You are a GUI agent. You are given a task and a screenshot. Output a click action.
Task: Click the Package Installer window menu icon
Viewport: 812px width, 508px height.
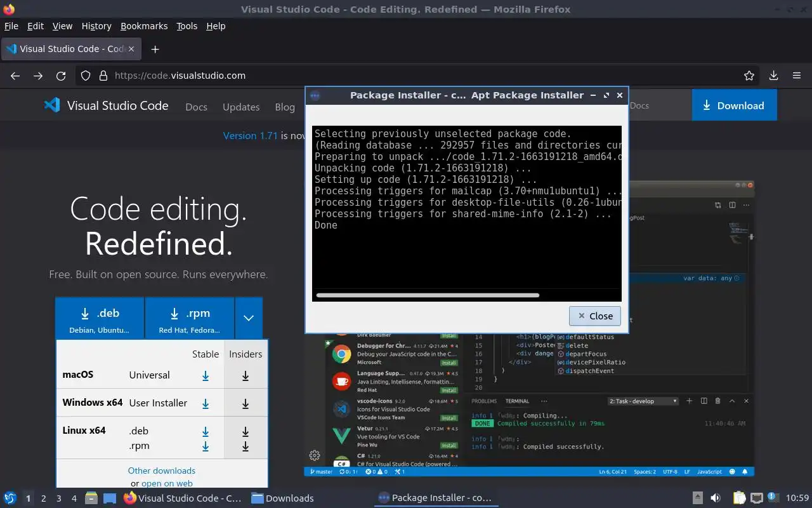pos(315,95)
